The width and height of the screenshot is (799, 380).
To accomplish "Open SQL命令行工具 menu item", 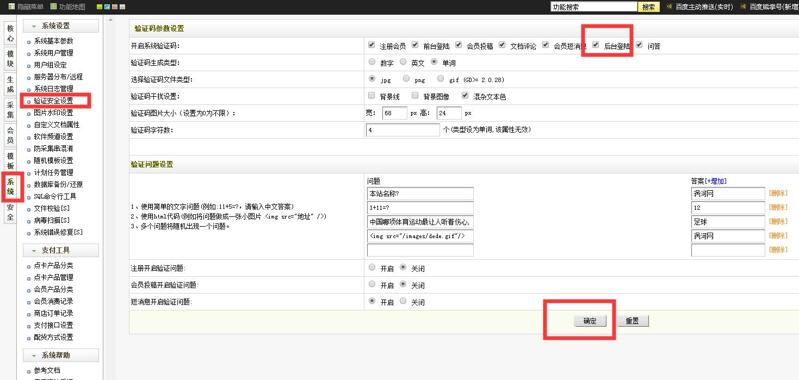I will [x=55, y=196].
